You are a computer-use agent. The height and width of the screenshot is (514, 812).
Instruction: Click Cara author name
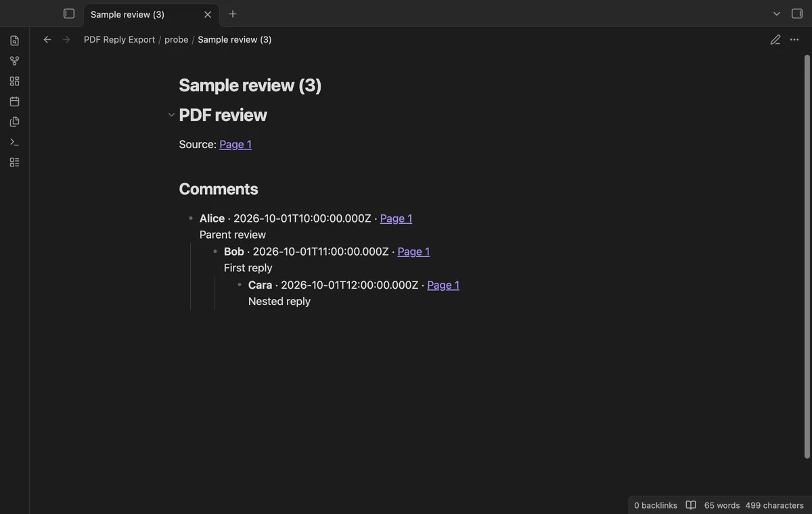[x=260, y=285]
